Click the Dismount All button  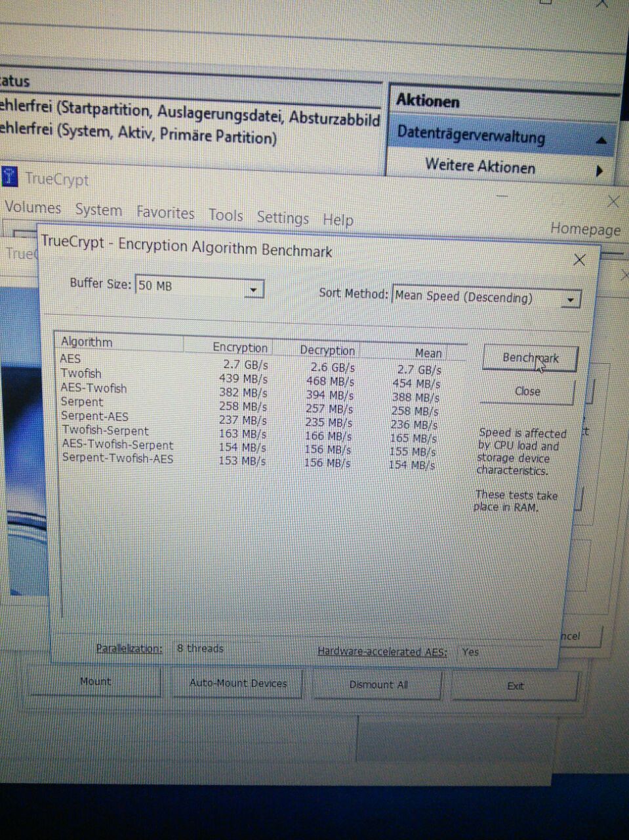pos(378,685)
